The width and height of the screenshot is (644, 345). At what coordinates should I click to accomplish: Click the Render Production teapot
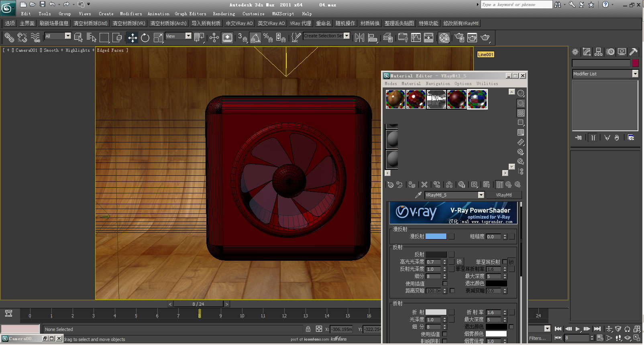tap(485, 38)
